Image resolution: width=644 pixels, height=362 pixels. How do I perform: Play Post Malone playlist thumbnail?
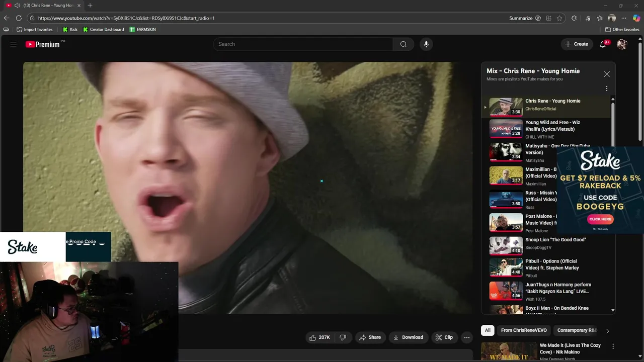(506, 223)
